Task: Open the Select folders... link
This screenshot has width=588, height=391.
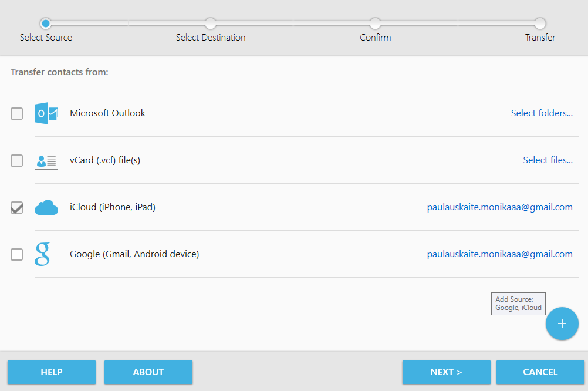Action: 542,113
